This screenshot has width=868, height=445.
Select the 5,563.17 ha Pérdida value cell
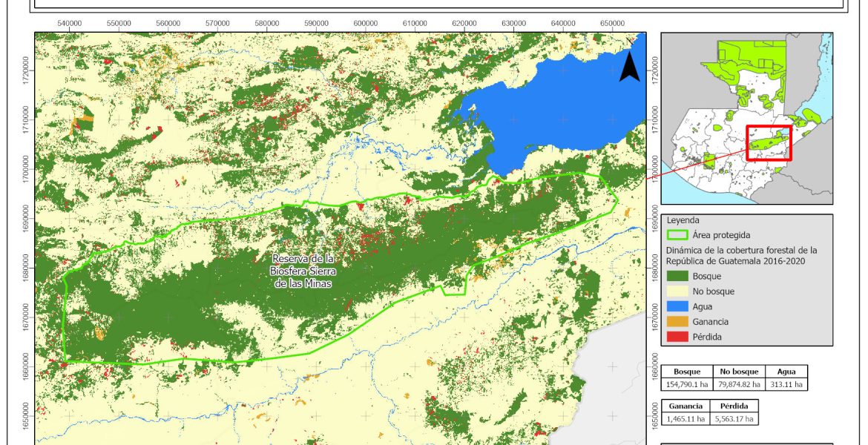point(734,419)
